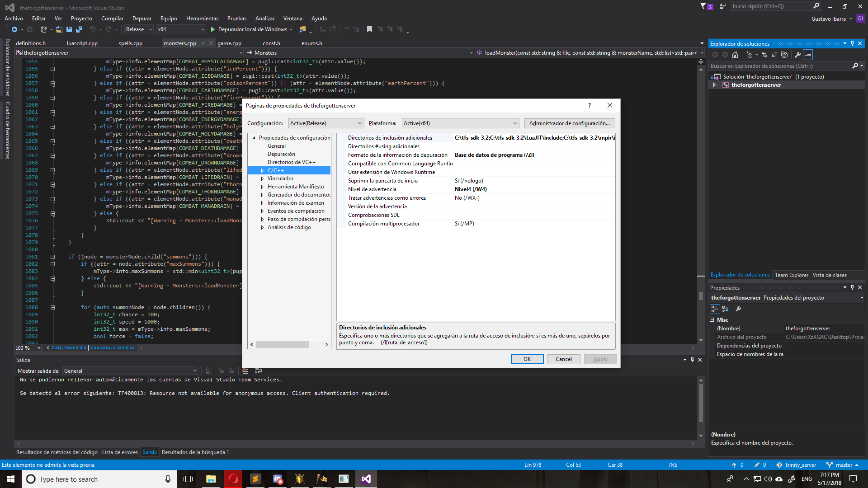Click the property tree horizontal scrollbar
This screenshot has height=488, width=868.
[289, 345]
